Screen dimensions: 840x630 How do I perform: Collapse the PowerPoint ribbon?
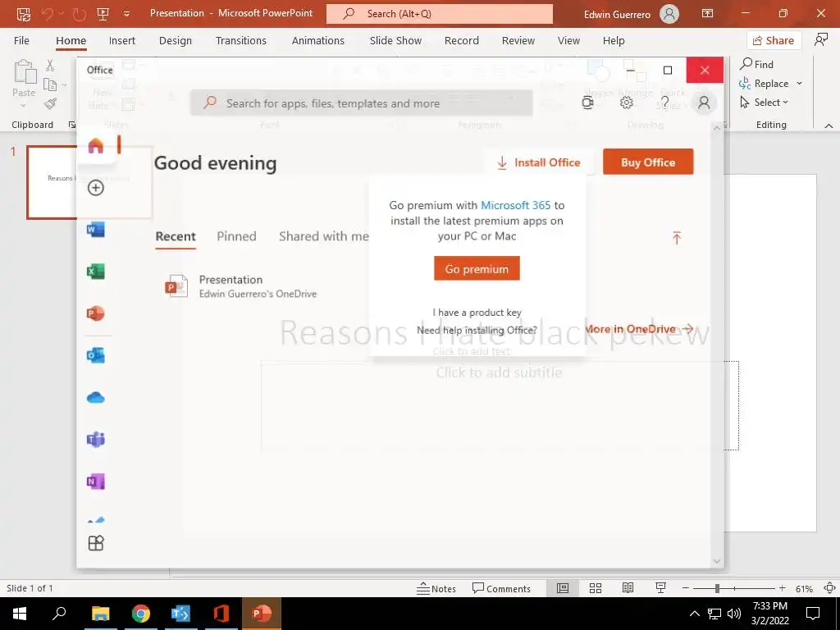tap(829, 126)
